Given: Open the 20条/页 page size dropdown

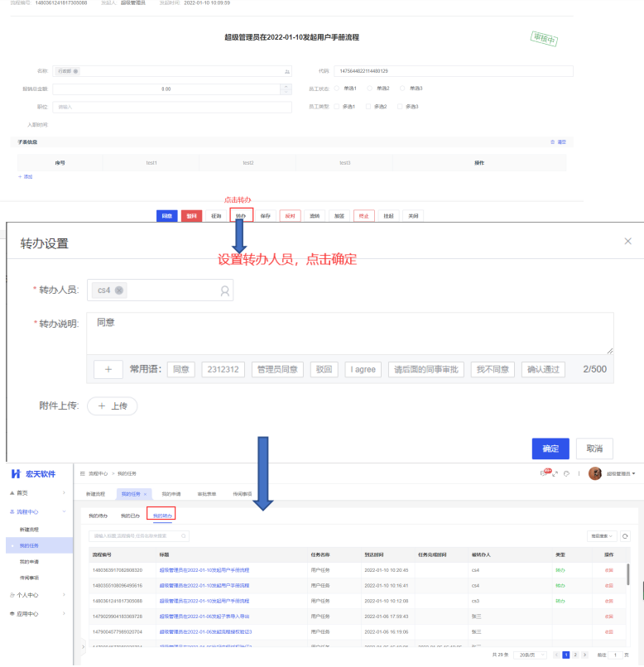Looking at the screenshot, I should pos(530,655).
